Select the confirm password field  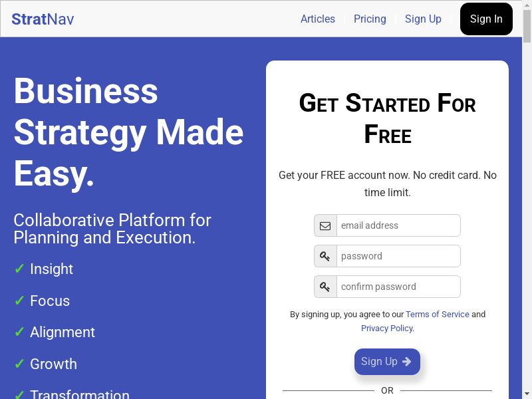pyautogui.click(x=398, y=287)
